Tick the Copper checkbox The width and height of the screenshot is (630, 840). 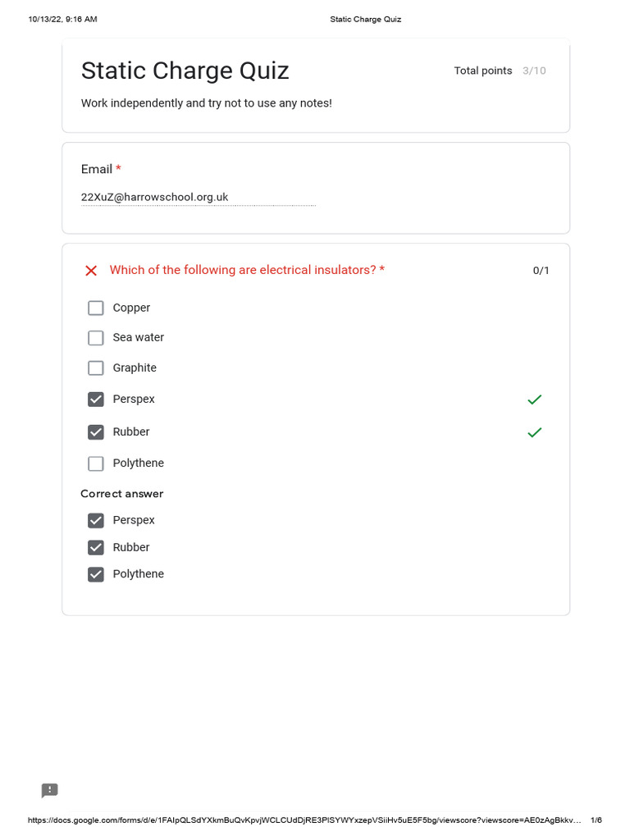(x=96, y=308)
